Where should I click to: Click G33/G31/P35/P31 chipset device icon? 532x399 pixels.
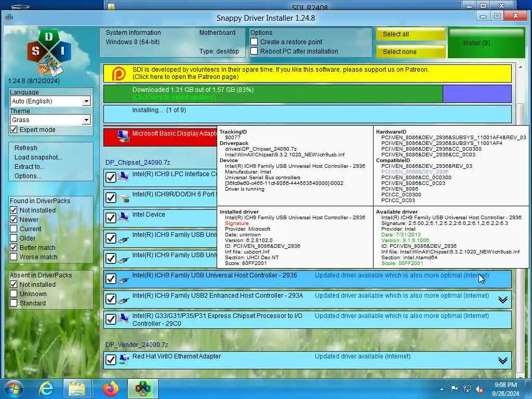pyautogui.click(x=124, y=318)
